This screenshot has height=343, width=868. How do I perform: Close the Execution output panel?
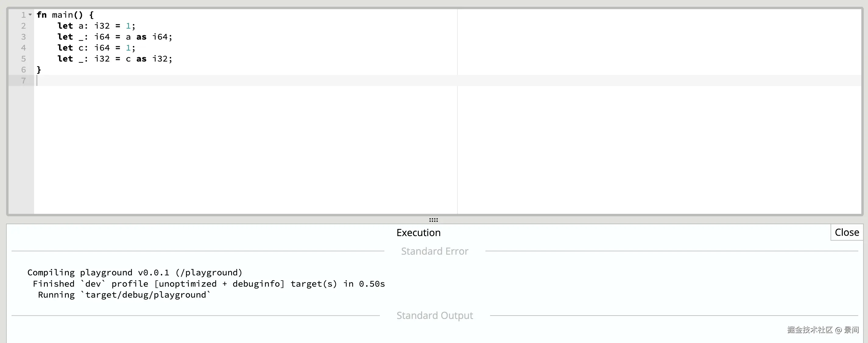[846, 232]
